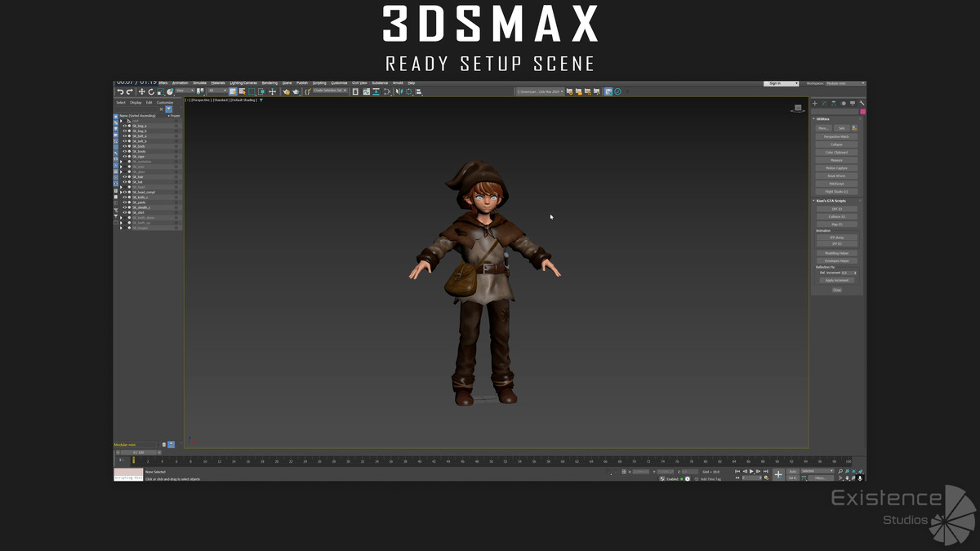Toggle visibility of SK_belt_a
This screenshot has width=980, height=551.
point(124,136)
